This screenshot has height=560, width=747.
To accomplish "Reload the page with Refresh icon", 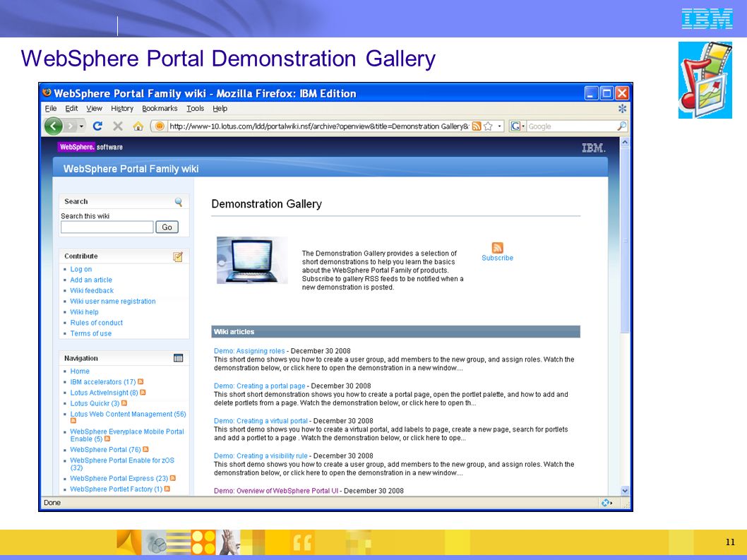I will [x=97, y=126].
